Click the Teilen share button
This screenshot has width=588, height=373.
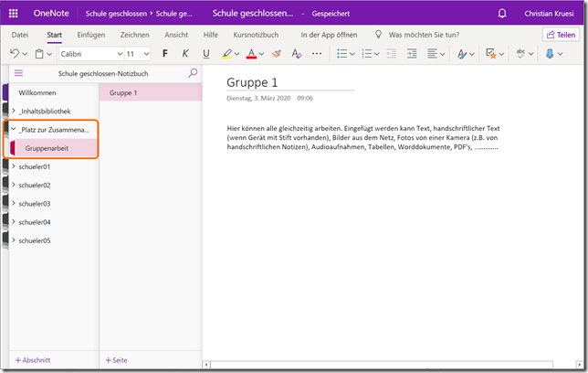561,34
